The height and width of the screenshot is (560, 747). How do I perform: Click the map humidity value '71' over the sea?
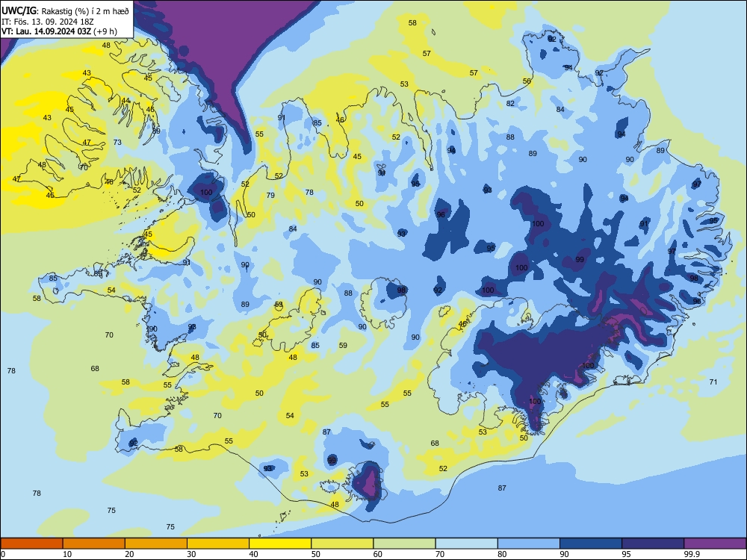[x=713, y=382]
